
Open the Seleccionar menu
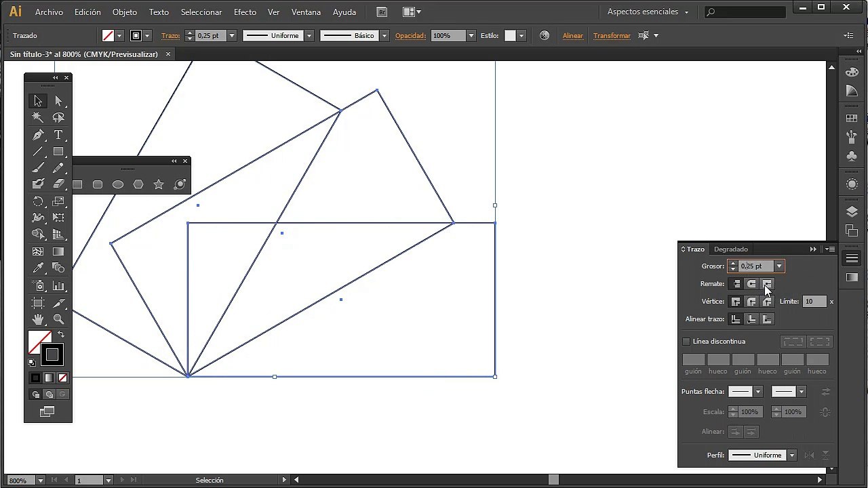click(201, 12)
